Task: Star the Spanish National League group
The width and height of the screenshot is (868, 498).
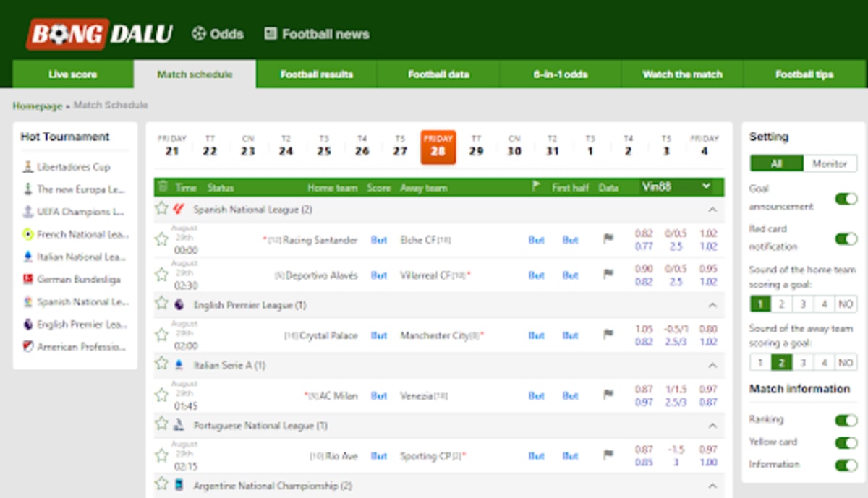Action: click(x=161, y=209)
